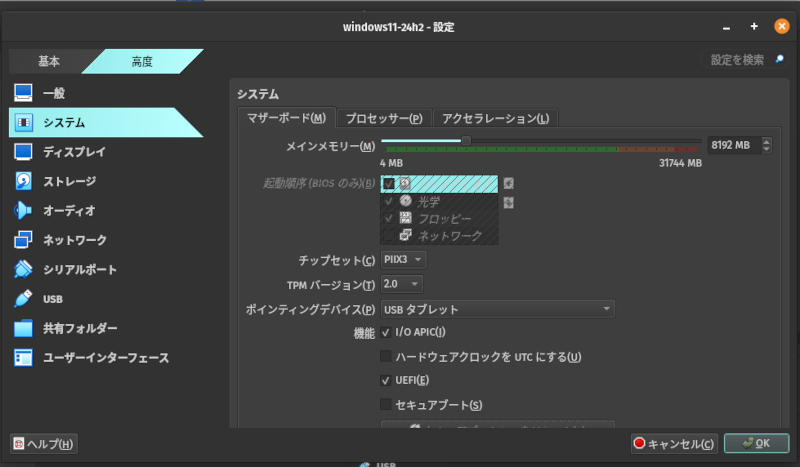The height and width of the screenshot is (467, 800).
Task: Select the ディスプレイ display icon
Action: tap(23, 152)
